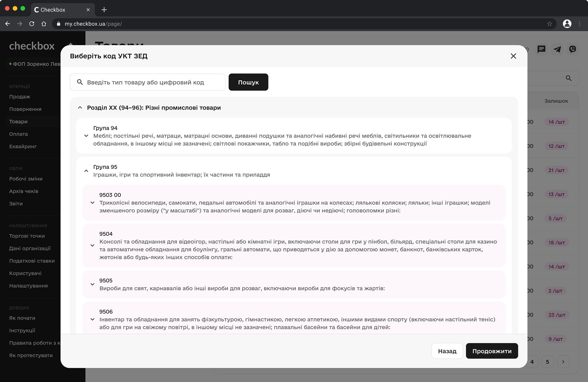Click the Залишок column header
This screenshot has width=588, height=382.
coord(556,101)
